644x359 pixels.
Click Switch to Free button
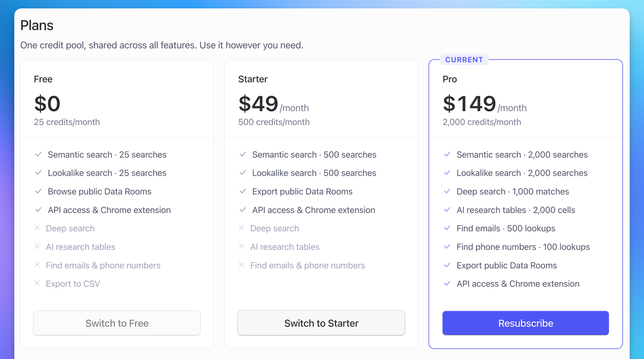click(117, 323)
